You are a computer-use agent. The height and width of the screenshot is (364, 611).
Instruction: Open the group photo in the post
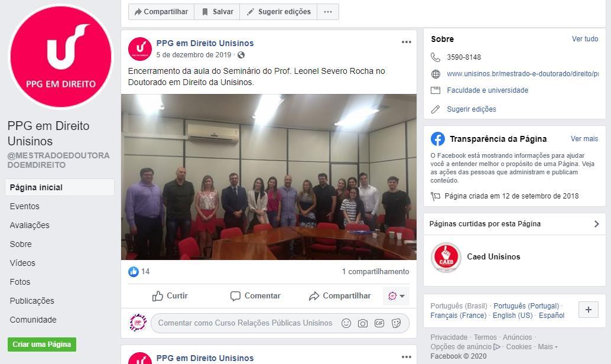pos(268,177)
